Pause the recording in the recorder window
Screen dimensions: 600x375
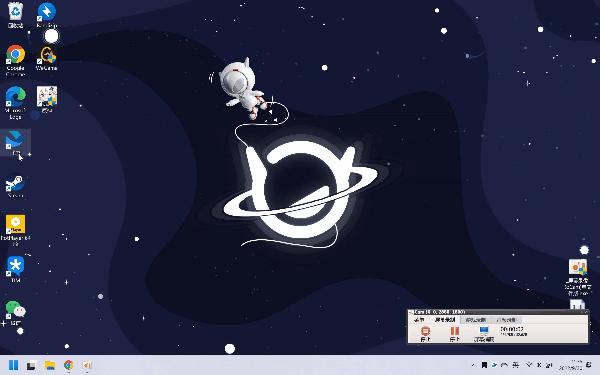455,334
